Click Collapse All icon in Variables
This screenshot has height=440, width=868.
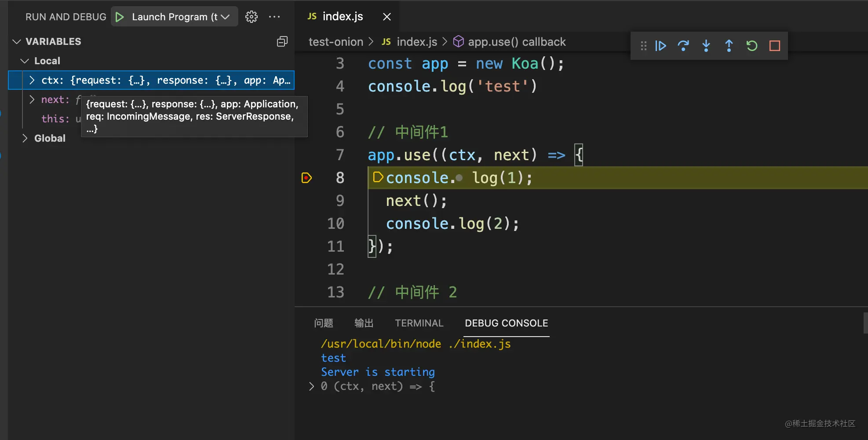(282, 41)
